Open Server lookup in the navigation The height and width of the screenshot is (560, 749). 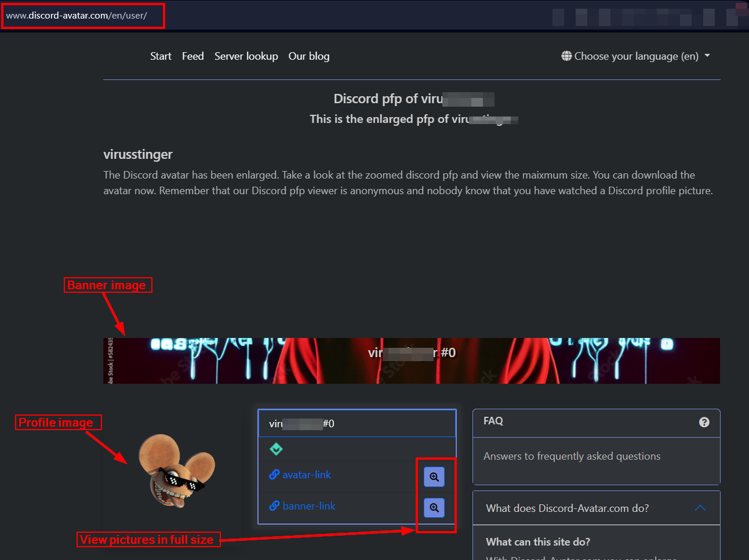[246, 56]
